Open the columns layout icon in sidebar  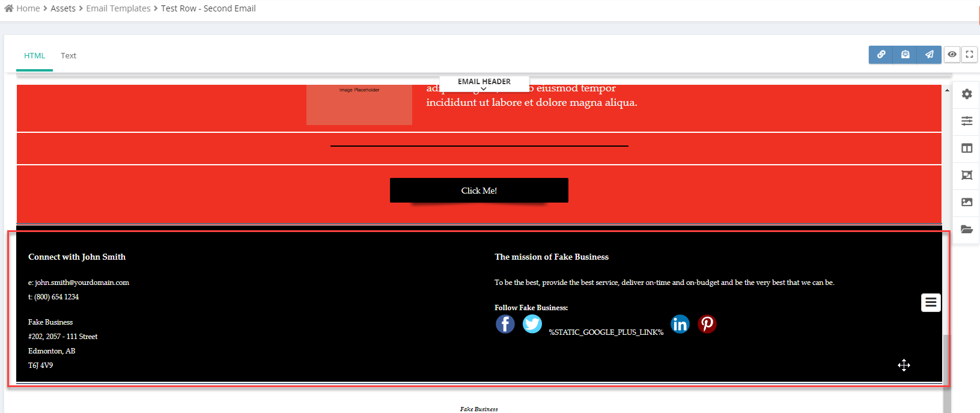[967, 148]
